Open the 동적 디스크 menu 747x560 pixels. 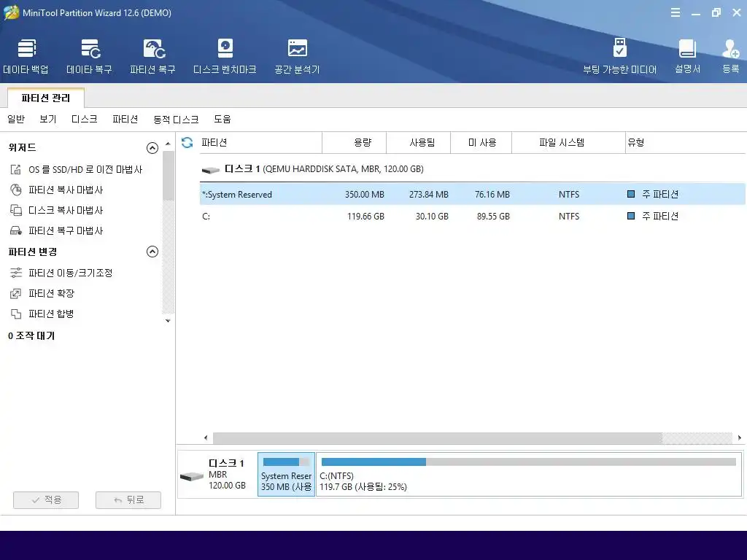(176, 119)
